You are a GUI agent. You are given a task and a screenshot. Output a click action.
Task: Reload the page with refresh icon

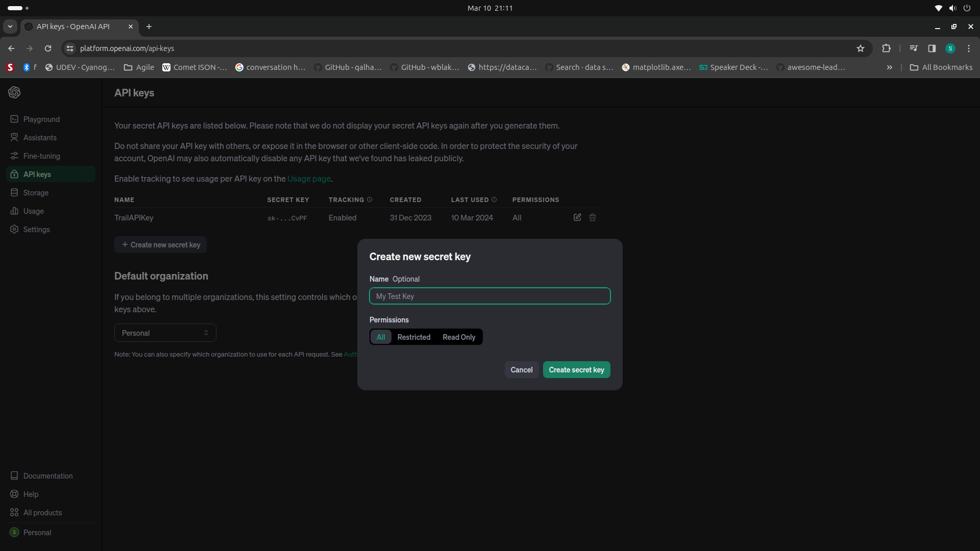click(x=48, y=48)
